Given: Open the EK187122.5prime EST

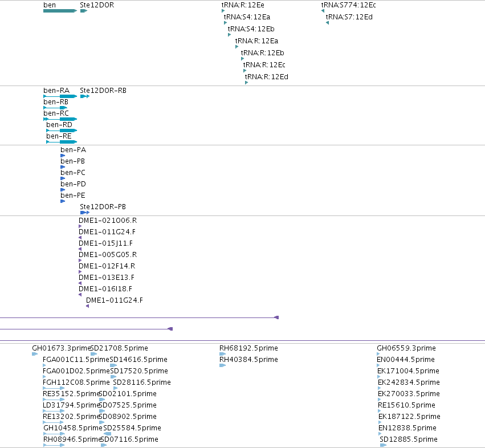Looking at the screenshot, I should (x=380, y=422).
